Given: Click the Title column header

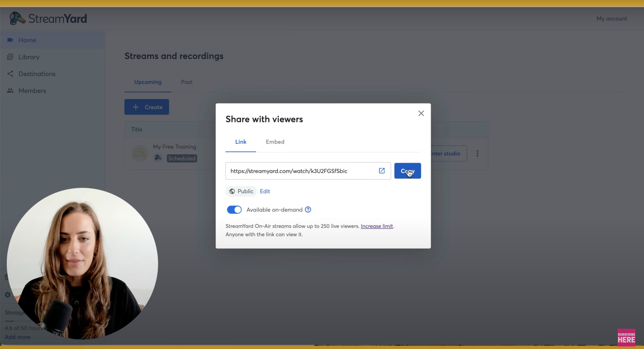Looking at the screenshot, I should pyautogui.click(x=137, y=129).
